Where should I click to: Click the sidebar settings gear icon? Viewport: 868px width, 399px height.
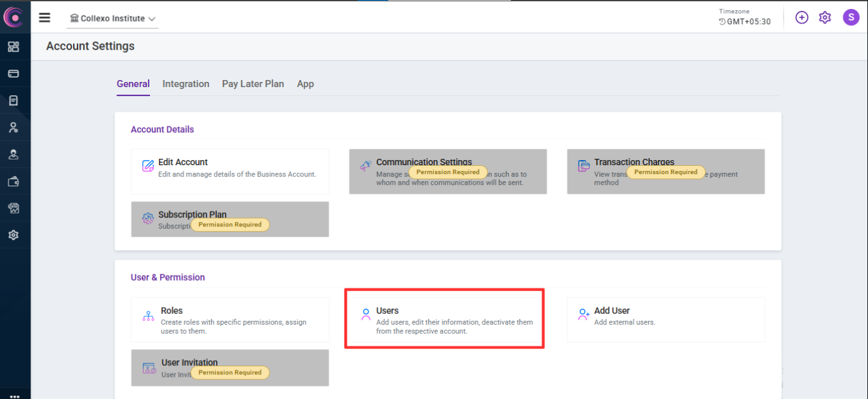point(13,235)
